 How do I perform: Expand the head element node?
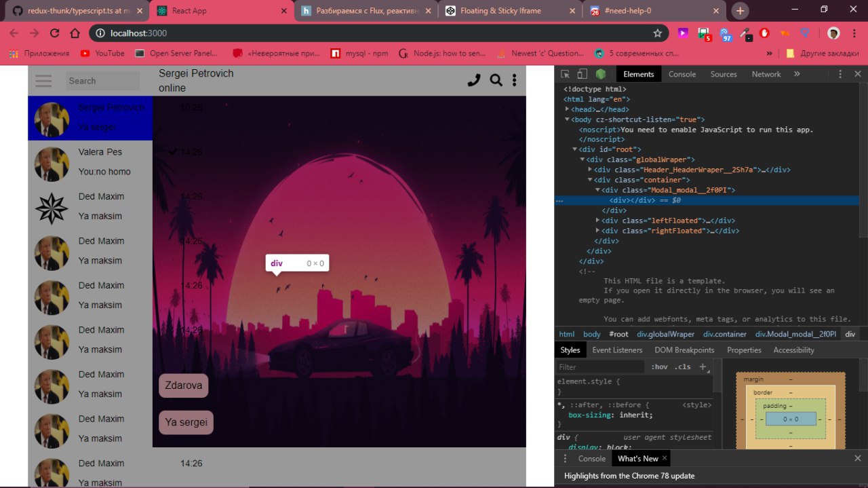tap(568, 109)
